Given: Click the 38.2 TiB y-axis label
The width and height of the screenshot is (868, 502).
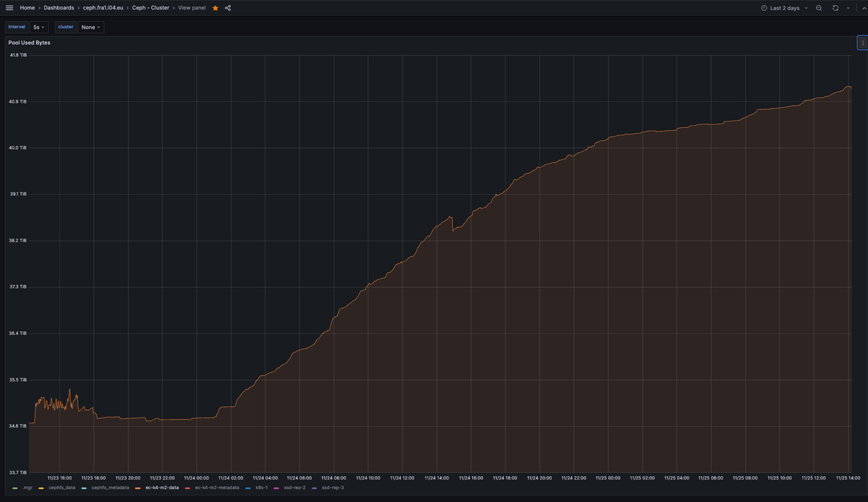Looking at the screenshot, I should pos(17,240).
